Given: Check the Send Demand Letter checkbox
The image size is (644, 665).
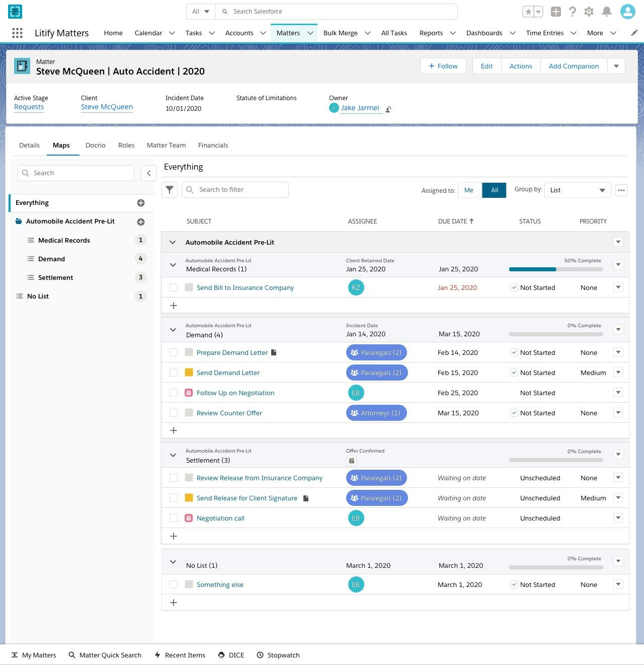Looking at the screenshot, I should coord(174,373).
